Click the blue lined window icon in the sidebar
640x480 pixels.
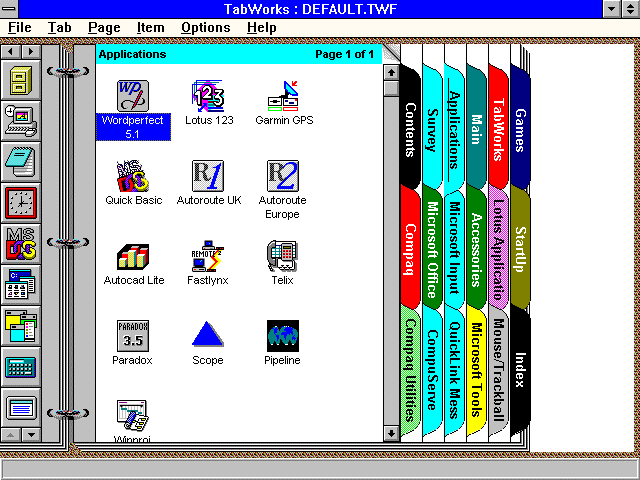(x=21, y=408)
